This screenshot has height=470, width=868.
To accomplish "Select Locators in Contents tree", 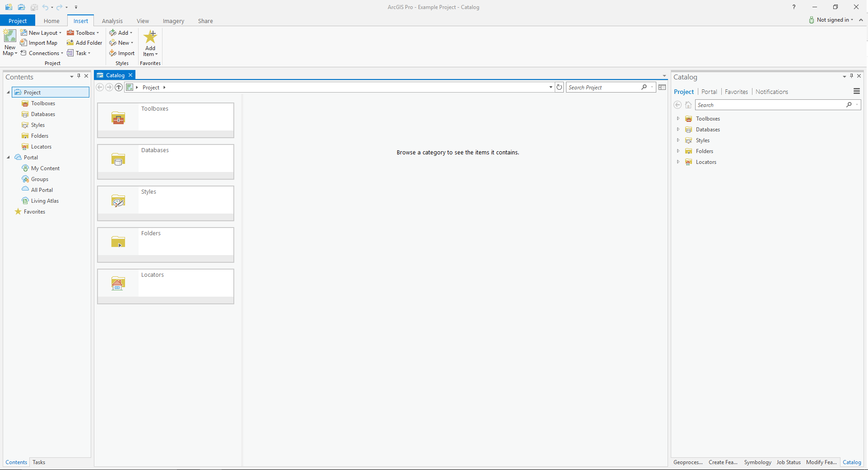I will pyautogui.click(x=41, y=147).
